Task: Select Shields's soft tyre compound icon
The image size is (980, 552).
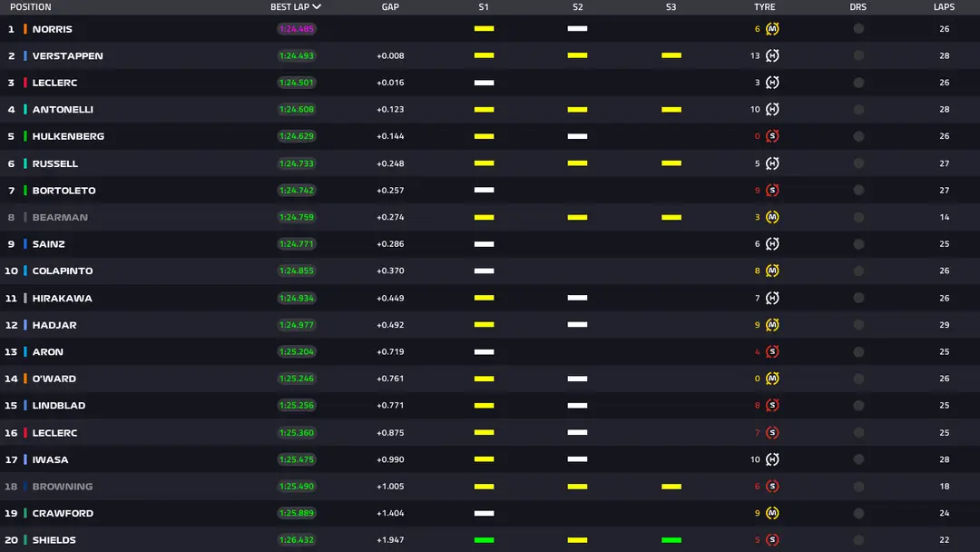Action: (x=772, y=540)
